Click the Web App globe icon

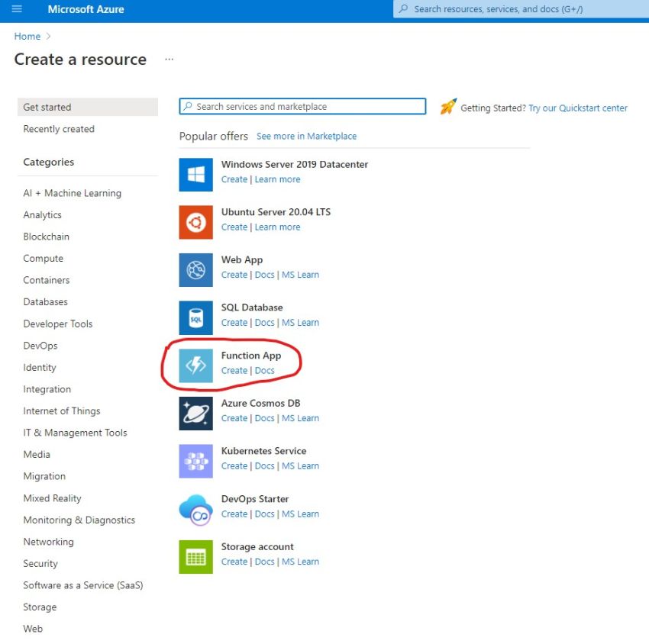point(195,270)
